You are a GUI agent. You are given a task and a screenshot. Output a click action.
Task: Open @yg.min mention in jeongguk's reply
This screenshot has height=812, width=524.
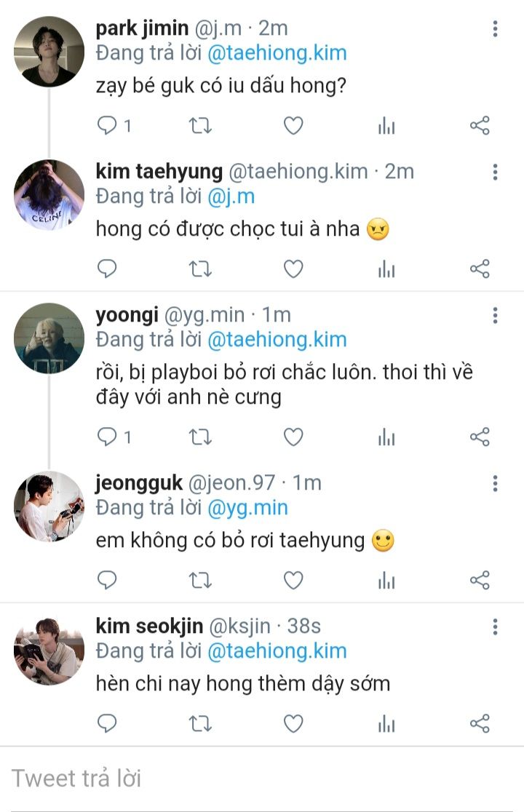coord(247,507)
